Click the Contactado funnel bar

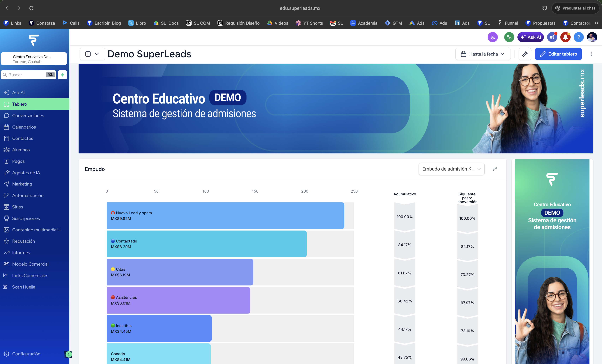point(206,244)
